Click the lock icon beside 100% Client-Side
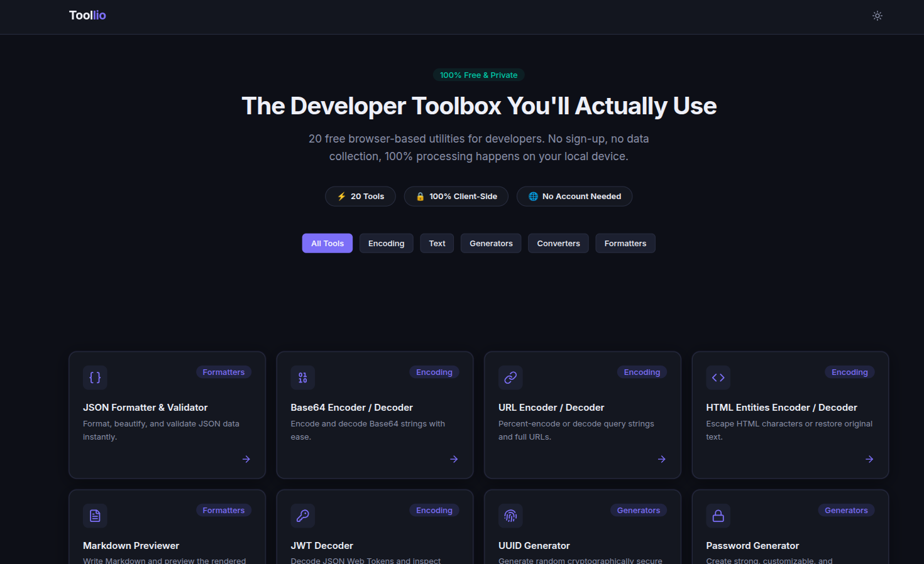 (420, 197)
